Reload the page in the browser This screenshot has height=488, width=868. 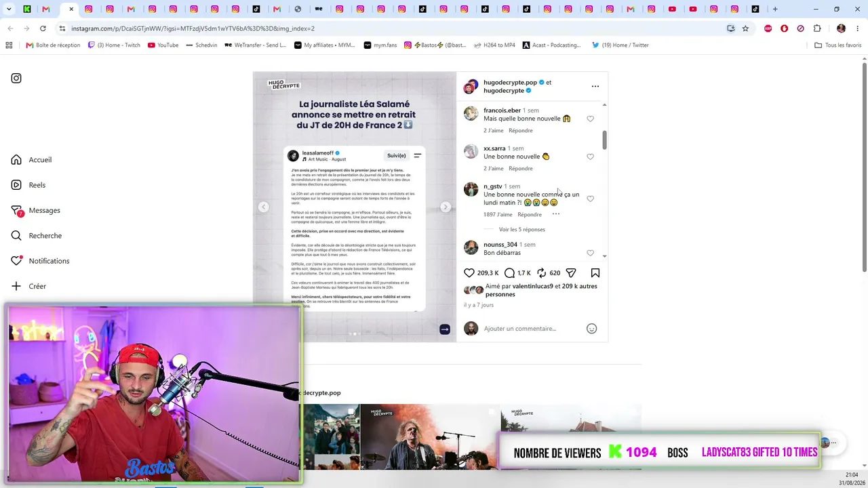43,28
